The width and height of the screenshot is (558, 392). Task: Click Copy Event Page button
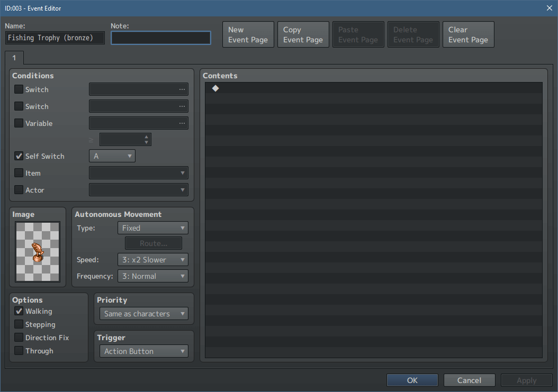click(x=303, y=34)
